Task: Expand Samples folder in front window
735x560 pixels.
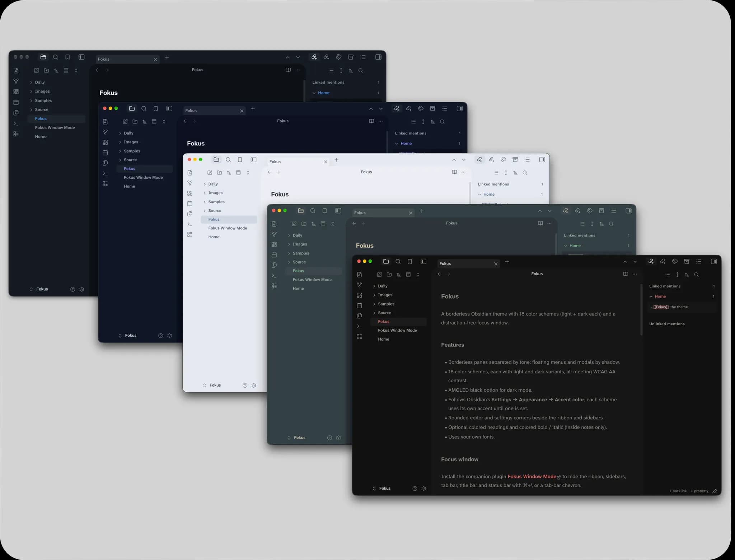Action: (374, 304)
